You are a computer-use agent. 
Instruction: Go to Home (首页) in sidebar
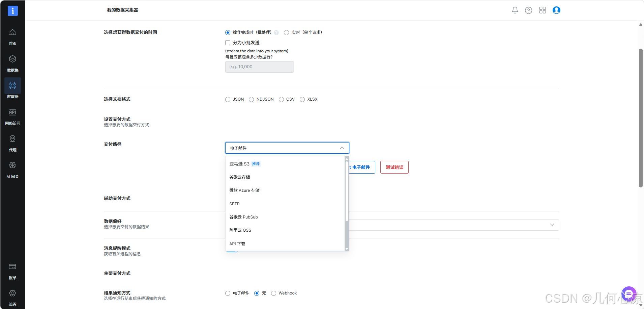point(12,37)
